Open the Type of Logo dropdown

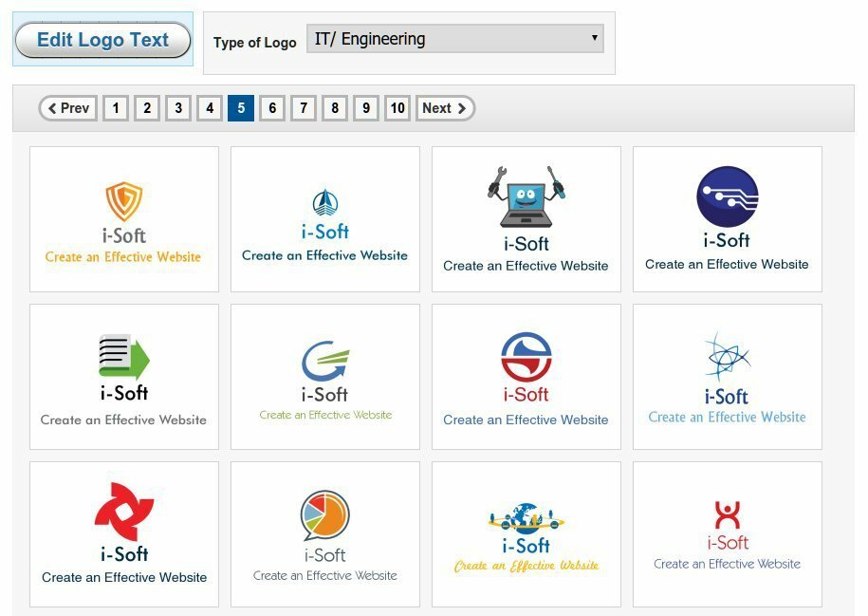pyautogui.click(x=455, y=39)
